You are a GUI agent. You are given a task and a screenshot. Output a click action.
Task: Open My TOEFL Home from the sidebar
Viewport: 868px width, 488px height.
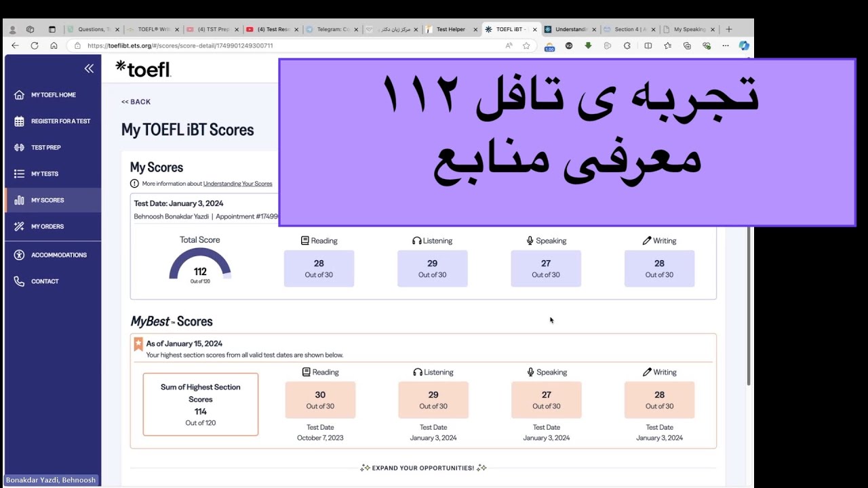(52, 95)
